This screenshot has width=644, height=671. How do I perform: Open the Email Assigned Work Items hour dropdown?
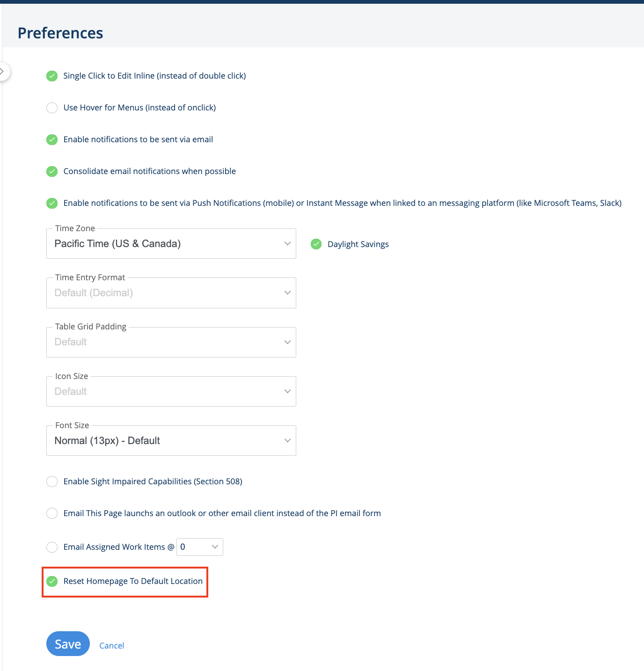[x=200, y=547]
